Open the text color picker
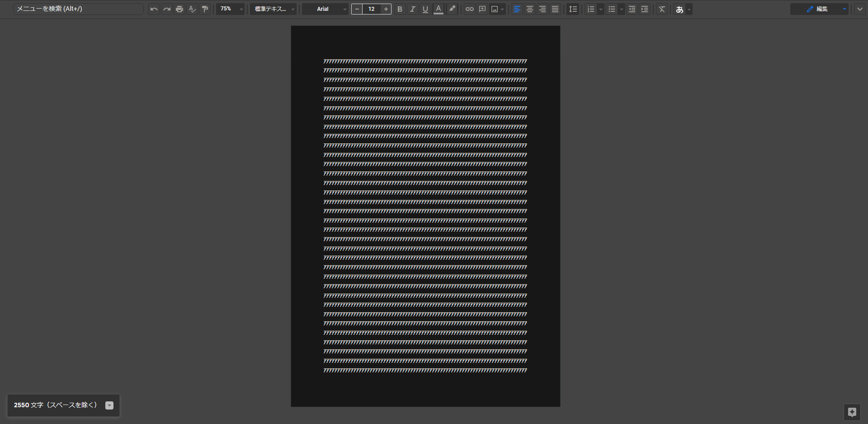The width and height of the screenshot is (868, 424). click(439, 9)
